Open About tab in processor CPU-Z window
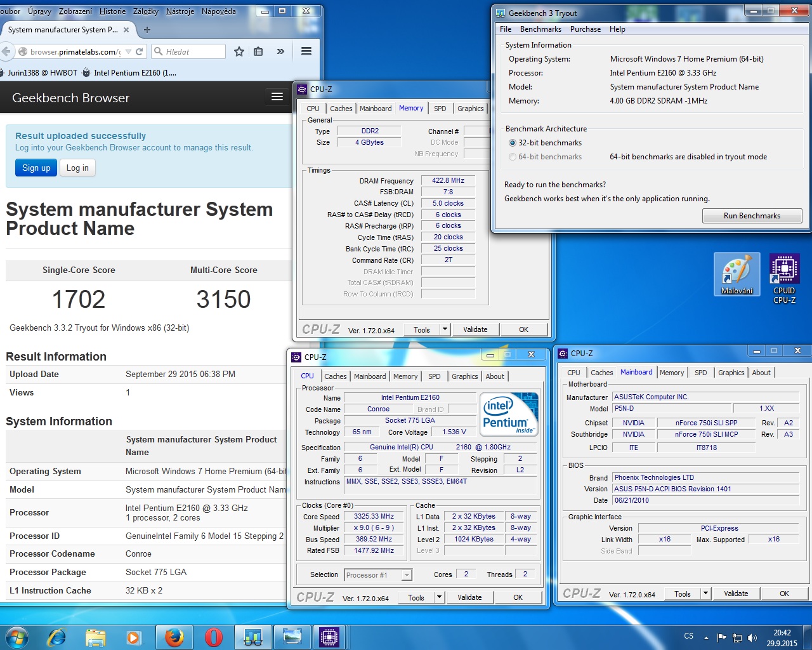Viewport: 812px width, 650px height. click(495, 376)
